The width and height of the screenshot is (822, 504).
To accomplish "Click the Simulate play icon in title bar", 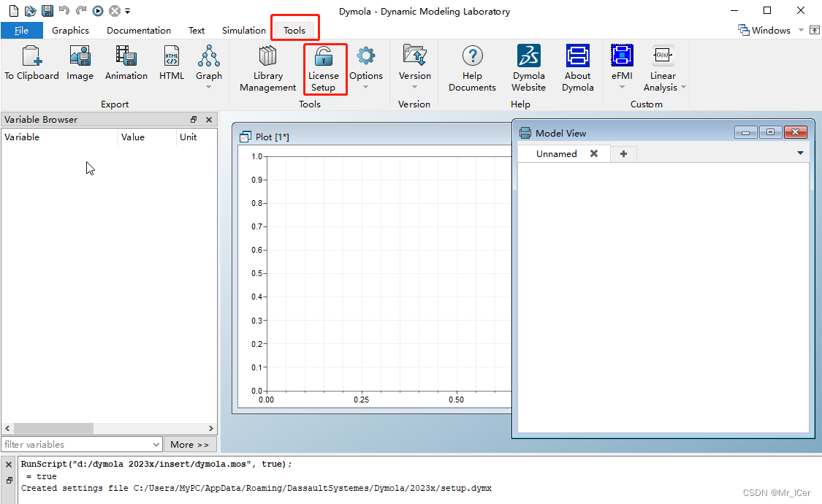I will [x=98, y=10].
